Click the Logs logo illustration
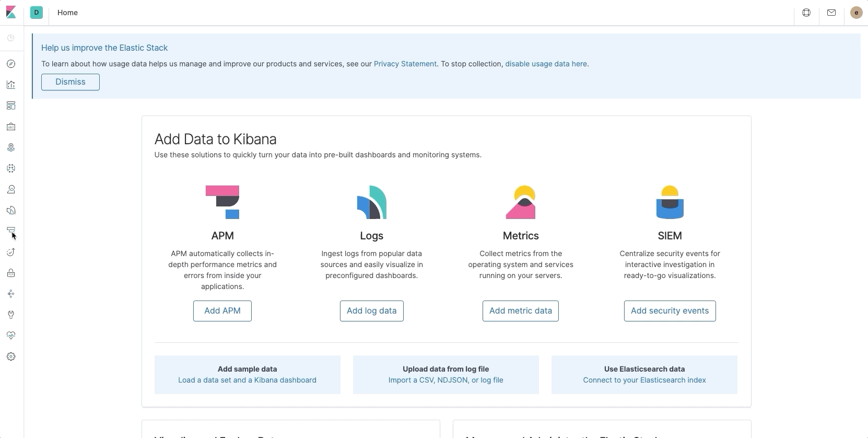The image size is (868, 438). point(372,202)
